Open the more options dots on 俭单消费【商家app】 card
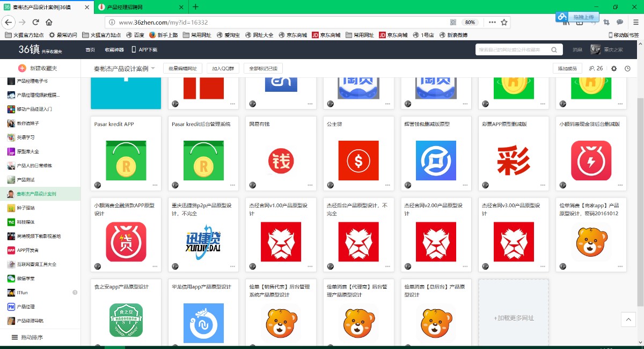Image resolution: width=644 pixels, height=349 pixels. point(620,266)
